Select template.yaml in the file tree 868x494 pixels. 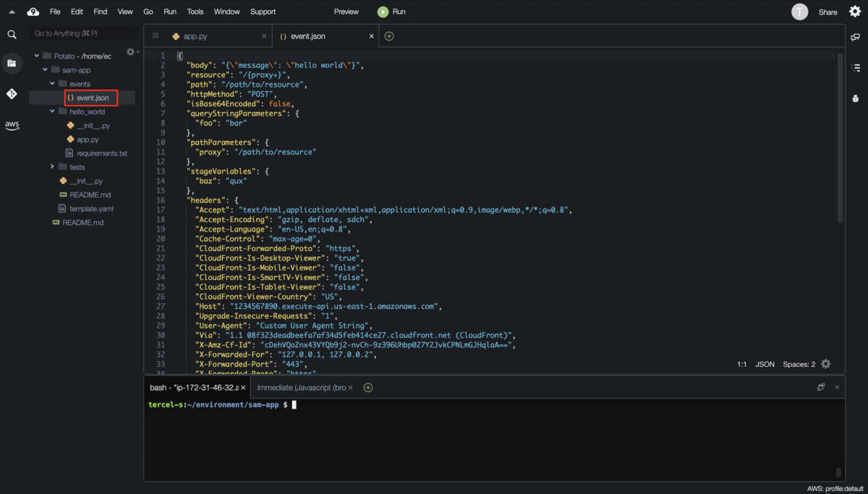click(91, 208)
